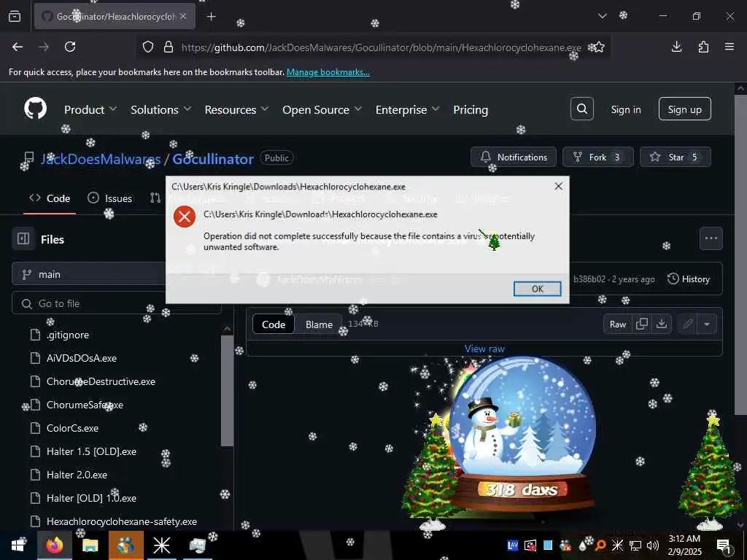Switch to Blame view
Image resolution: width=747 pixels, height=560 pixels.
[319, 324]
